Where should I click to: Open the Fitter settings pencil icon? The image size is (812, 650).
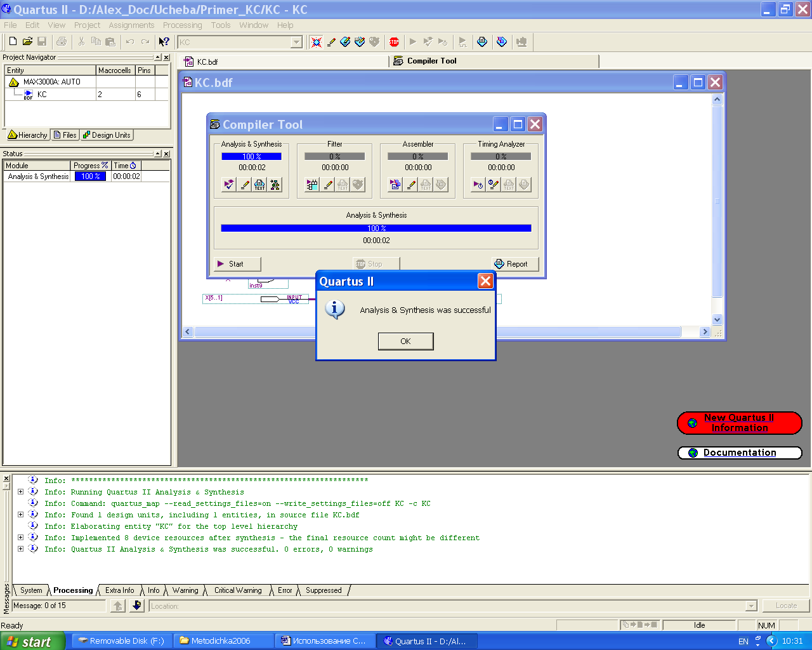point(327,185)
